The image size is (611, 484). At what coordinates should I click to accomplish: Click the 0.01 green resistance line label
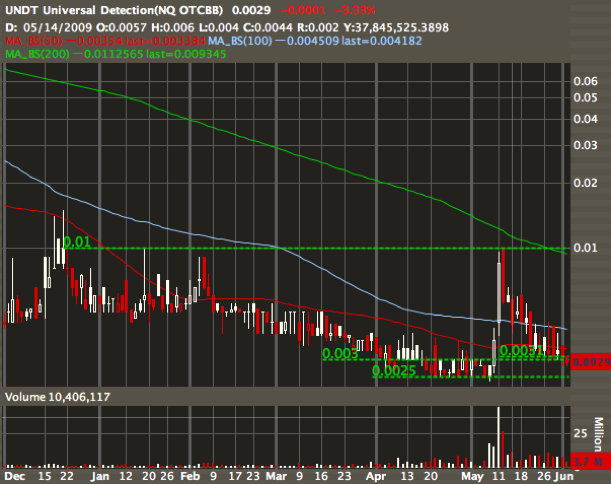click(77, 242)
